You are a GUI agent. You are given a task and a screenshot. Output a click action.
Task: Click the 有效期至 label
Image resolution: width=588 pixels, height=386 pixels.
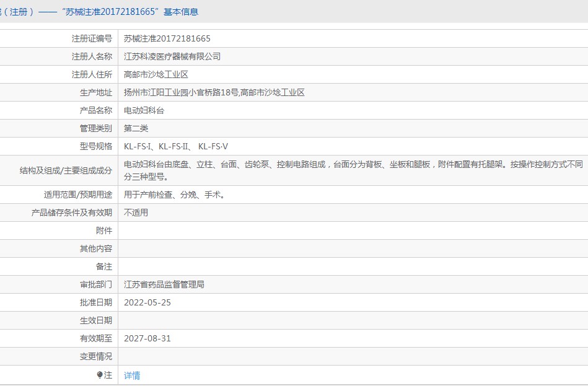point(96,339)
